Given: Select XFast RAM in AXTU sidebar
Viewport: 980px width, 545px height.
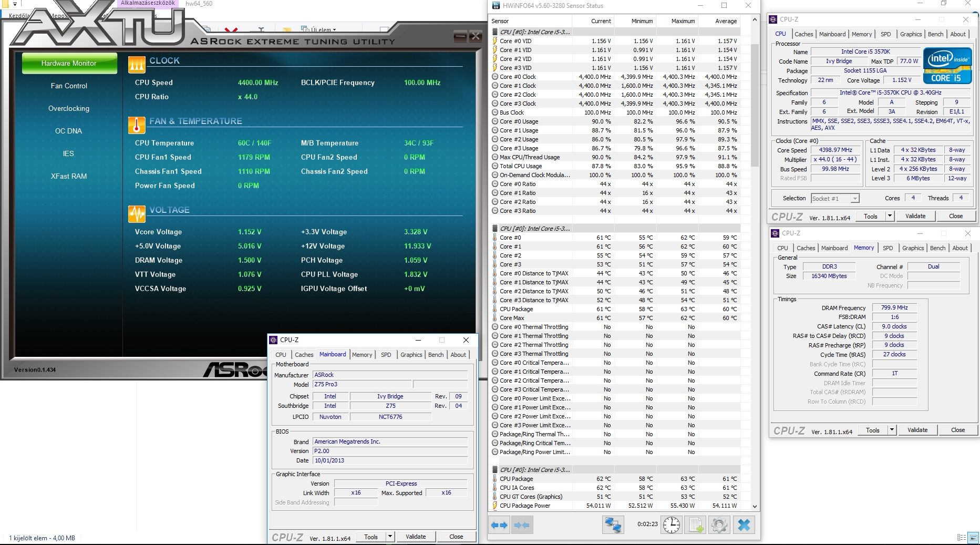Looking at the screenshot, I should [x=69, y=176].
